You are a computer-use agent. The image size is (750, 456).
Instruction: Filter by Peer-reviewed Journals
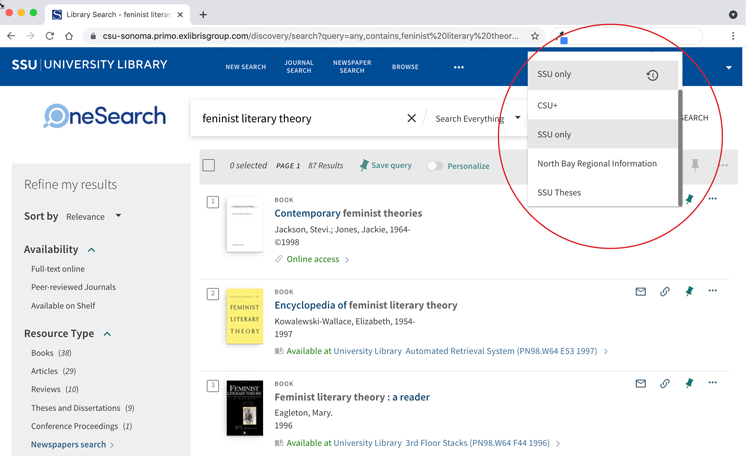pos(73,287)
